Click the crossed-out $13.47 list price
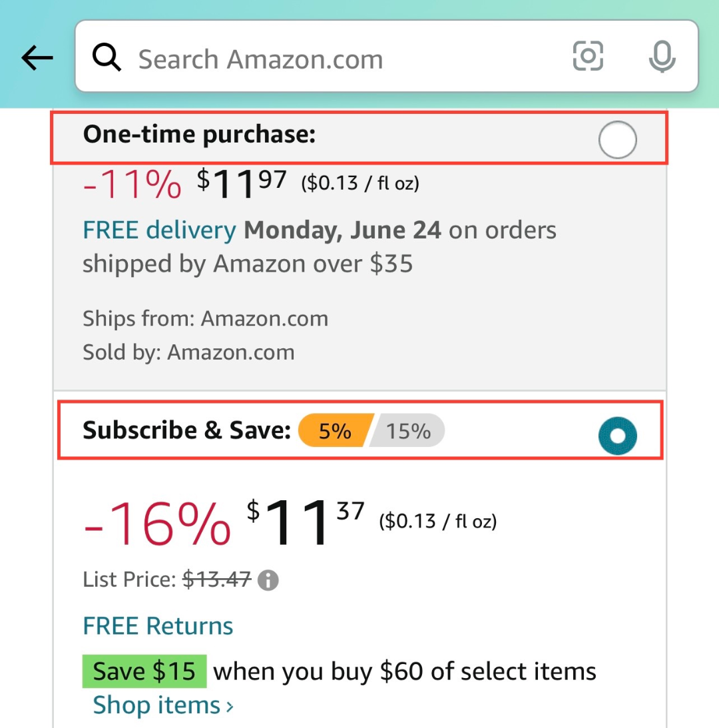 (x=217, y=579)
